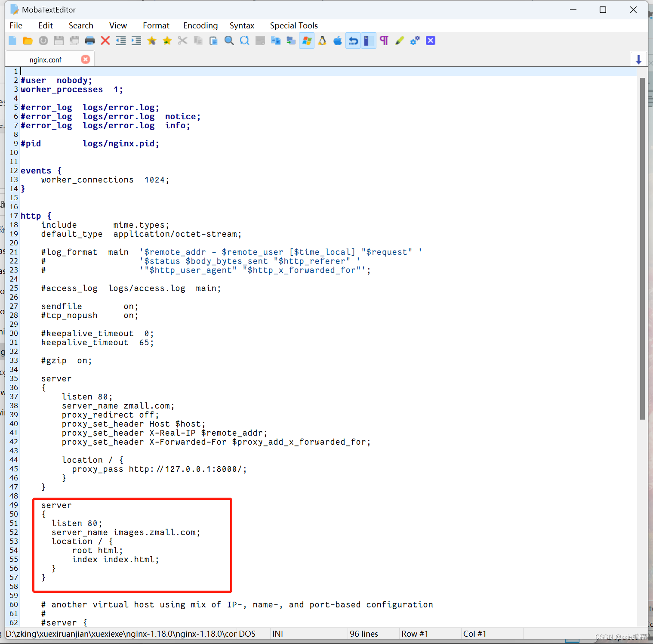
Task: Create a new file with toolbar icon
Action: tap(12, 41)
